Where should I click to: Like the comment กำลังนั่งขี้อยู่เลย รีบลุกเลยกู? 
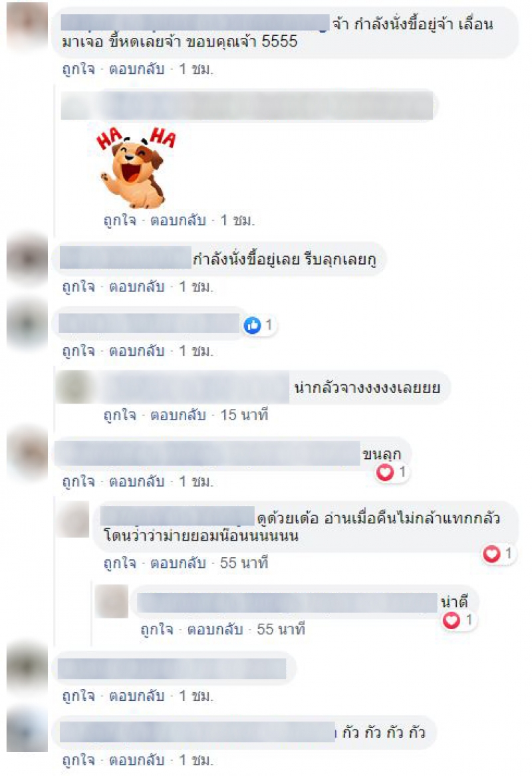click(x=78, y=287)
